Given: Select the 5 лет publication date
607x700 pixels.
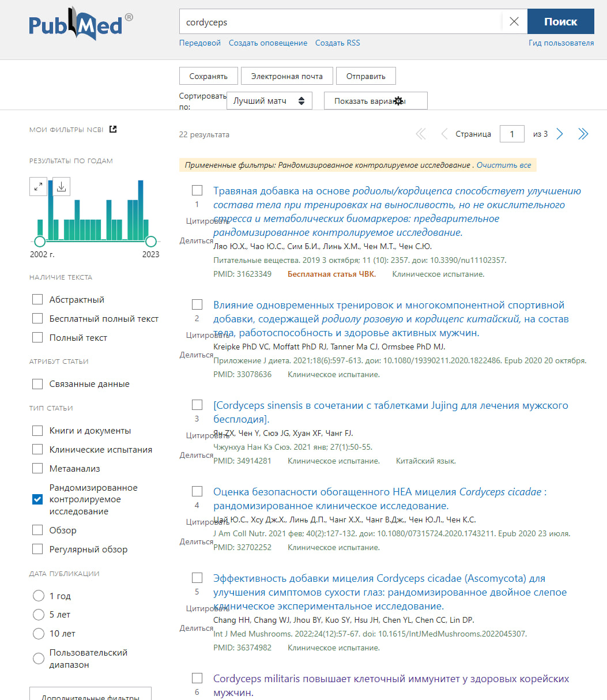Looking at the screenshot, I should point(39,615).
